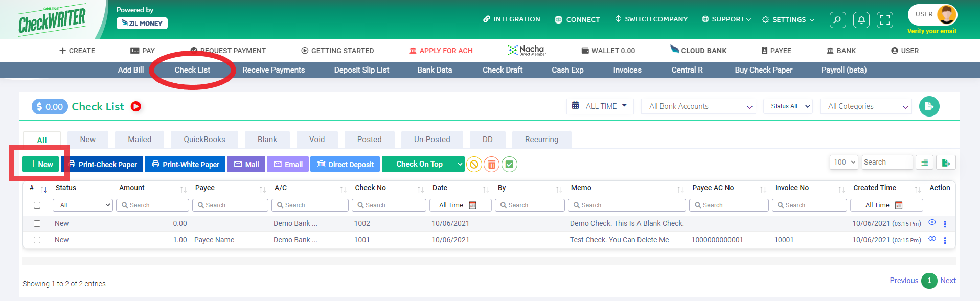This screenshot has height=301, width=980.
Task: Open Check List in navigation bar
Action: (192, 70)
